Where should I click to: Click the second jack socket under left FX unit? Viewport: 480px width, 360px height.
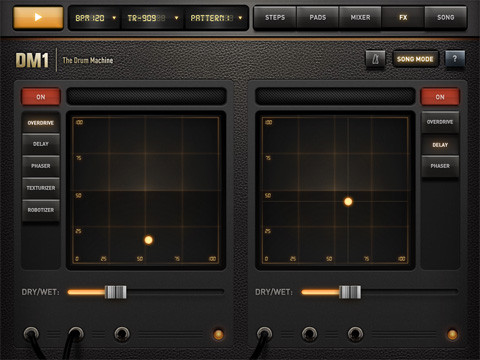click(76, 333)
